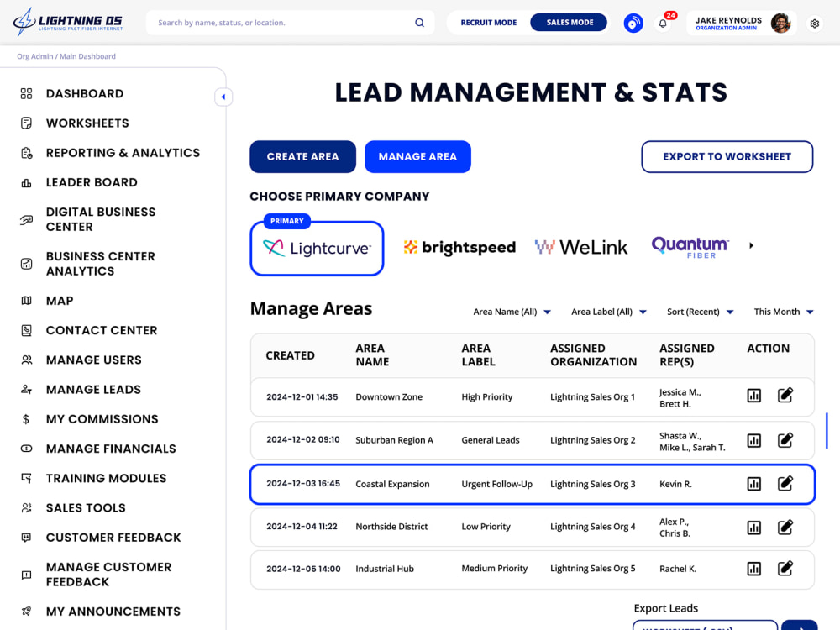Viewport: 840px width, 630px height.
Task: Open Manage Financials menu item
Action: 111,449
